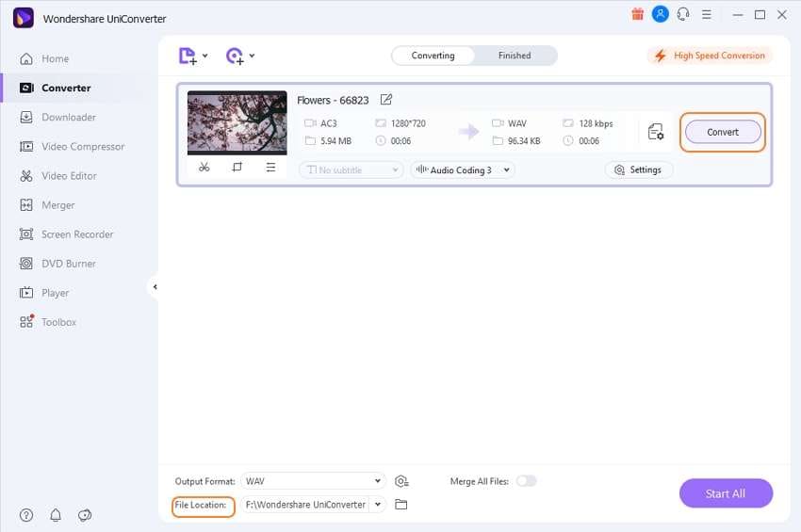Open the No subtitle dropdown

pyautogui.click(x=351, y=170)
